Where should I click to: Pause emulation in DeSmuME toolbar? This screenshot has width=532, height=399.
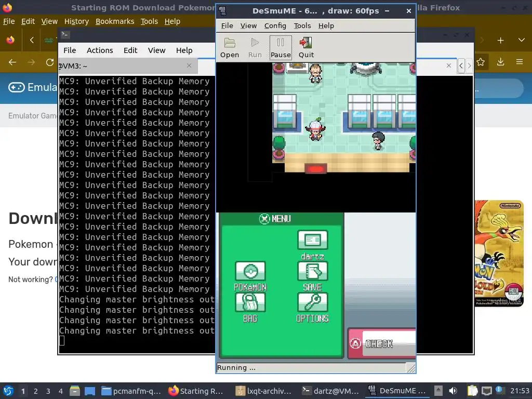281,48
